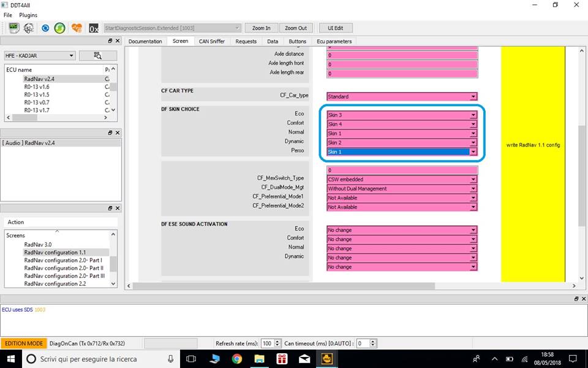Open the Plugins menu
The height and width of the screenshot is (368, 588).
28,15
